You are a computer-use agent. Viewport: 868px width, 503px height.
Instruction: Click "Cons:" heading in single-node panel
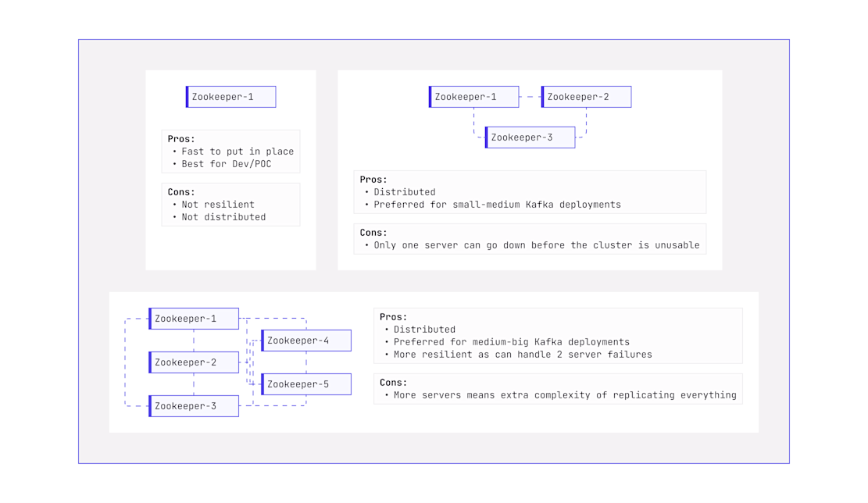[x=181, y=192]
